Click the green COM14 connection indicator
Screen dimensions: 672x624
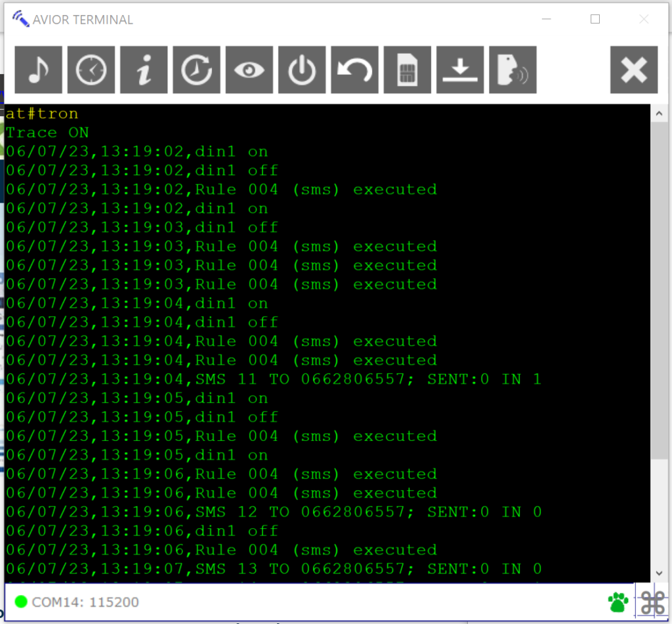tap(21, 601)
